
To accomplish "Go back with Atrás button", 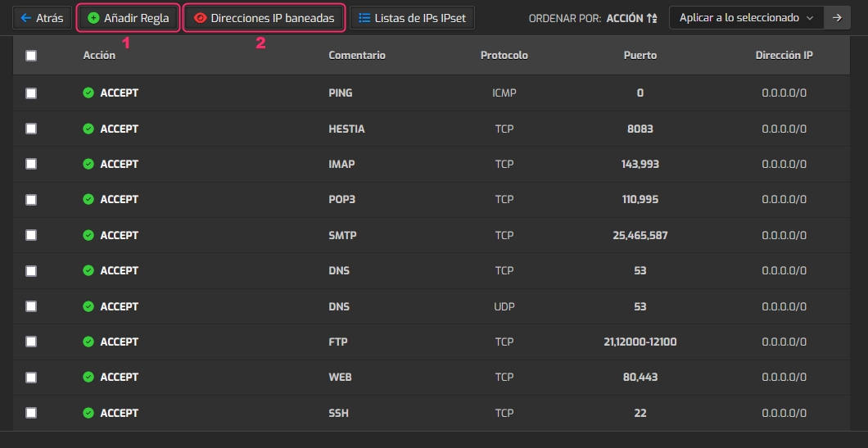I will [42, 18].
